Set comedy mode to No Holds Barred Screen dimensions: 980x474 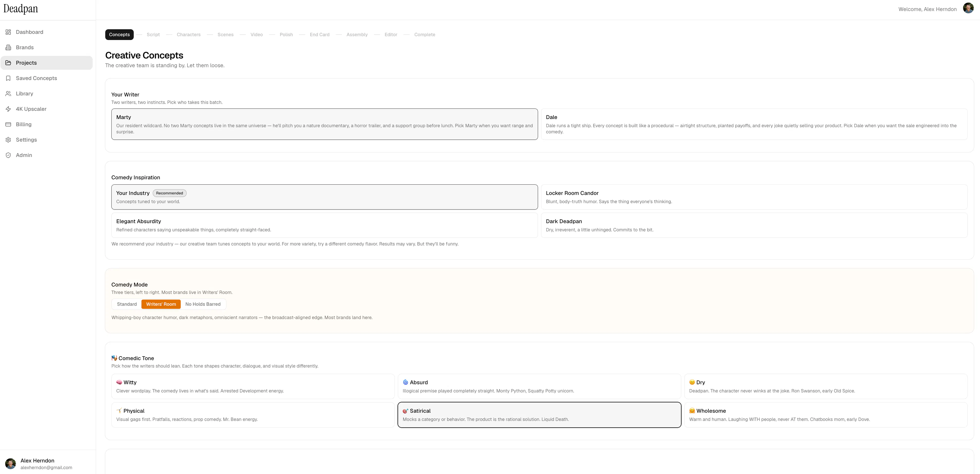[203, 304]
